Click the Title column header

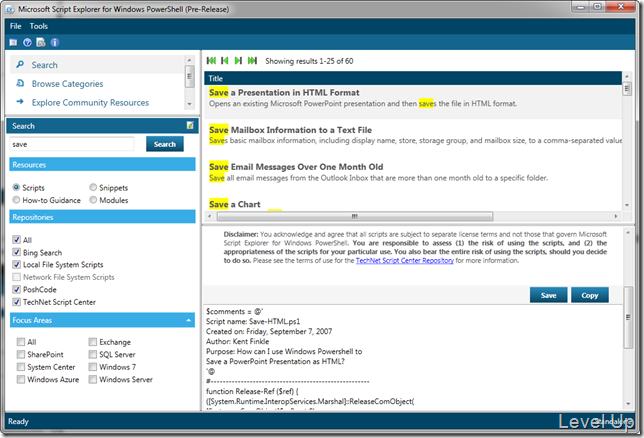click(413, 78)
